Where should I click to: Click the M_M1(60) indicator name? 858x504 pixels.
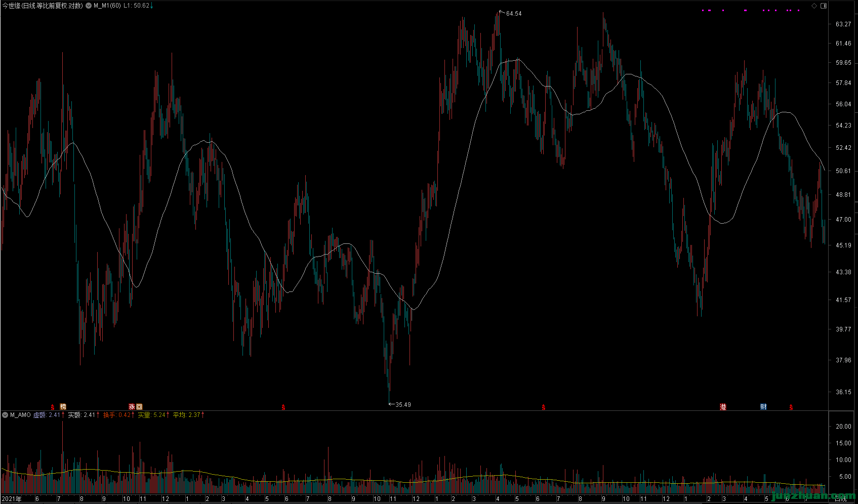[x=107, y=6]
